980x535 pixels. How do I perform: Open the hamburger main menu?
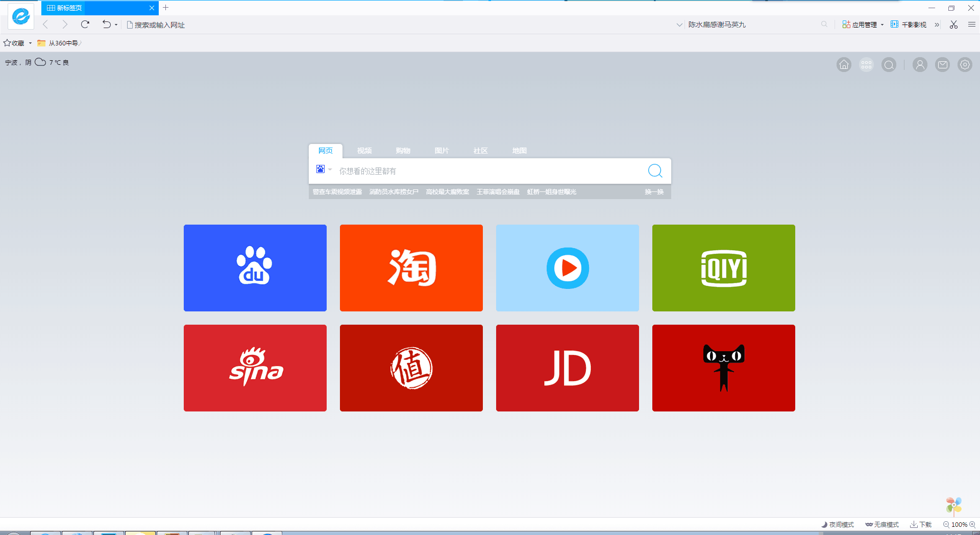(x=972, y=25)
